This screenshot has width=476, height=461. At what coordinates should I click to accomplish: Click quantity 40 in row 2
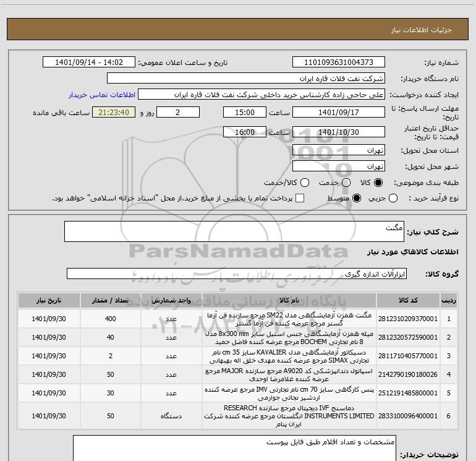[111, 337]
